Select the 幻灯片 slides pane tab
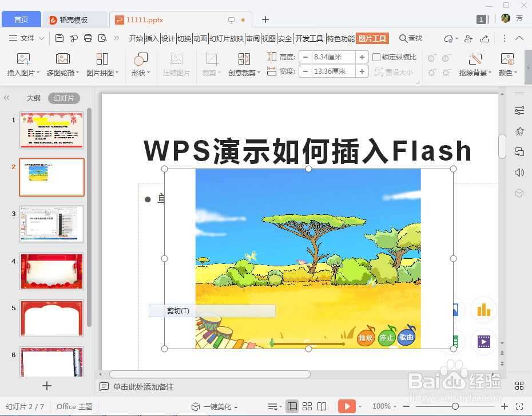Image resolution: width=532 pixels, height=416 pixels. [x=64, y=98]
